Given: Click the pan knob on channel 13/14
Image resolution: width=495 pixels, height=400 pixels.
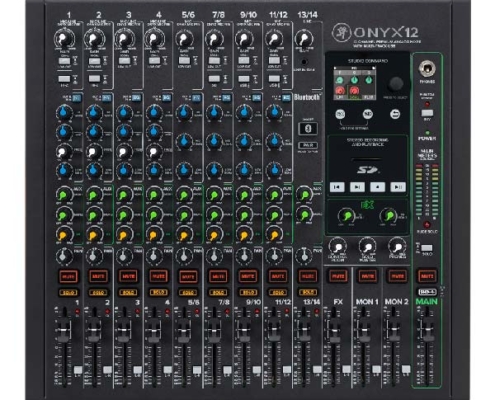Looking at the screenshot, I should [303, 256].
